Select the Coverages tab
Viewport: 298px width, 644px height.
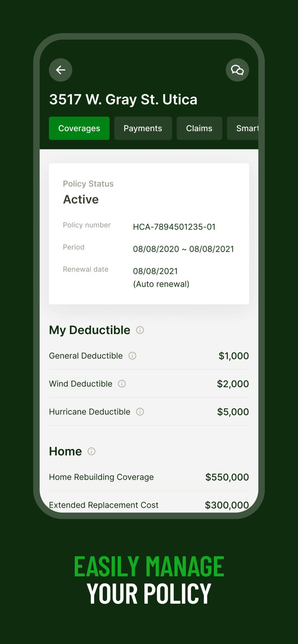(79, 128)
